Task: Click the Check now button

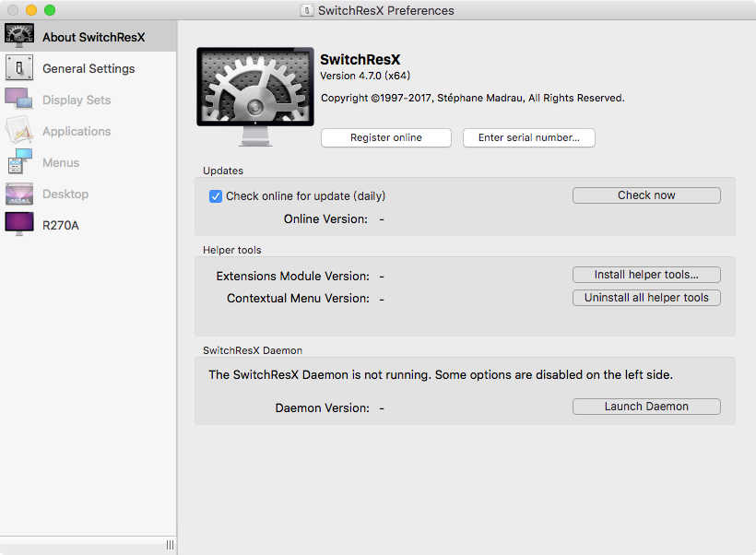Action: [x=646, y=195]
